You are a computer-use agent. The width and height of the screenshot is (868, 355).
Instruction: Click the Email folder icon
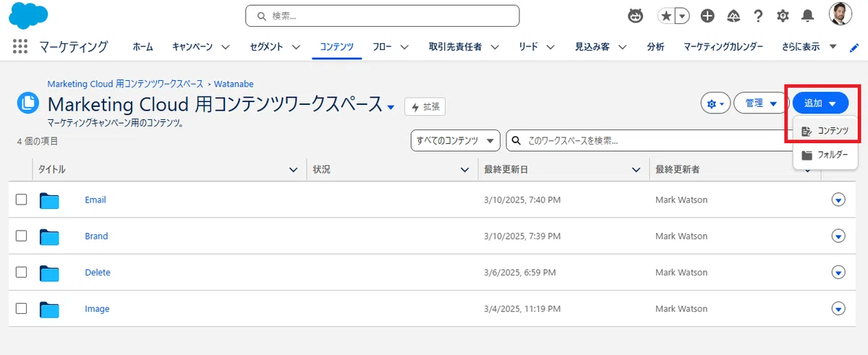point(49,200)
